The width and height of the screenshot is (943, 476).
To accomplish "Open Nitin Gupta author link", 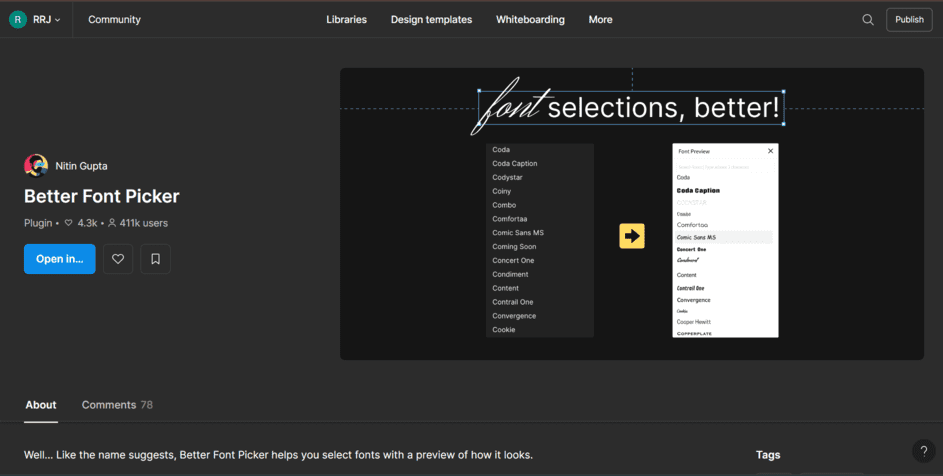I will click(x=81, y=166).
